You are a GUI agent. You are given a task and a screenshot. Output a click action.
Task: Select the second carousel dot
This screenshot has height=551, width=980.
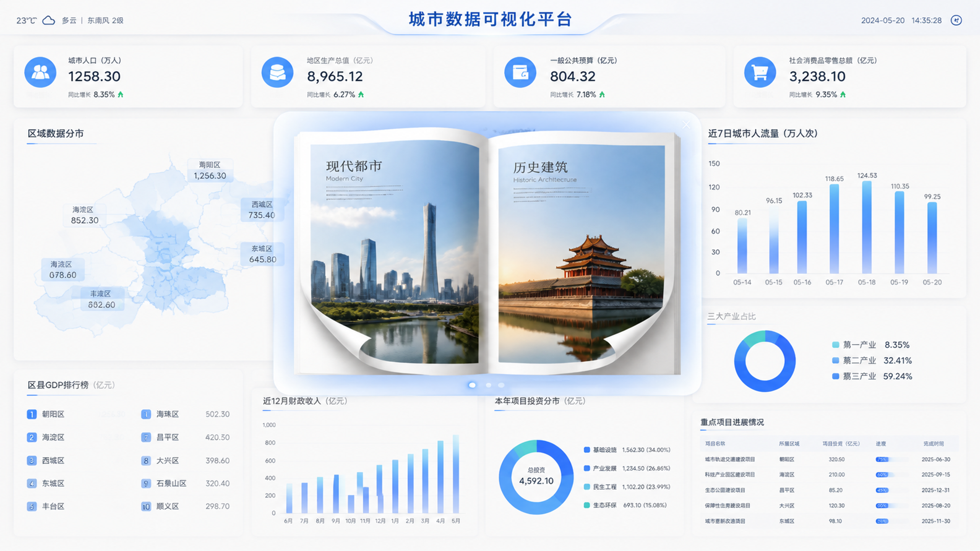click(489, 385)
